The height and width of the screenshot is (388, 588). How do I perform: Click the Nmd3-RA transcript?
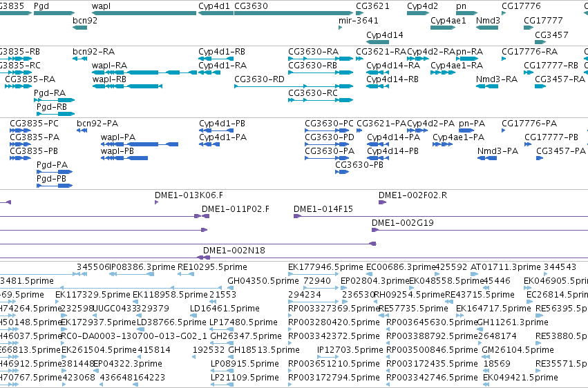487,86
